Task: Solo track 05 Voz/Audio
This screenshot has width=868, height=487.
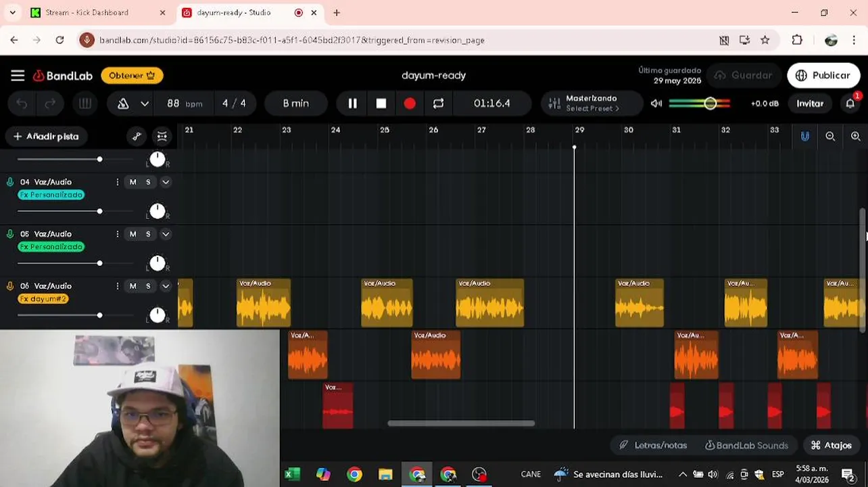Action: 148,234
